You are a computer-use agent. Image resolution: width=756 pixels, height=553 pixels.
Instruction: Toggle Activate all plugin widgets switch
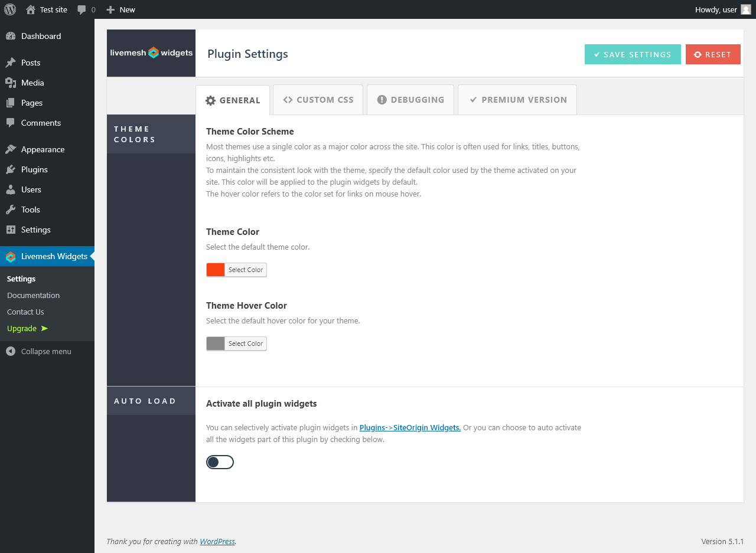click(x=220, y=462)
